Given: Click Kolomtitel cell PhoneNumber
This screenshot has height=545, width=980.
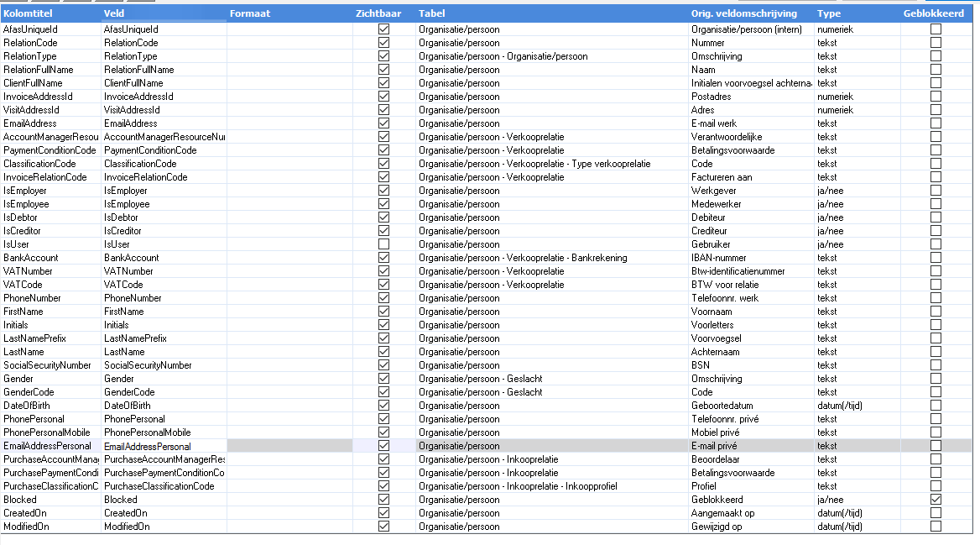Looking at the screenshot, I should 50,298.
